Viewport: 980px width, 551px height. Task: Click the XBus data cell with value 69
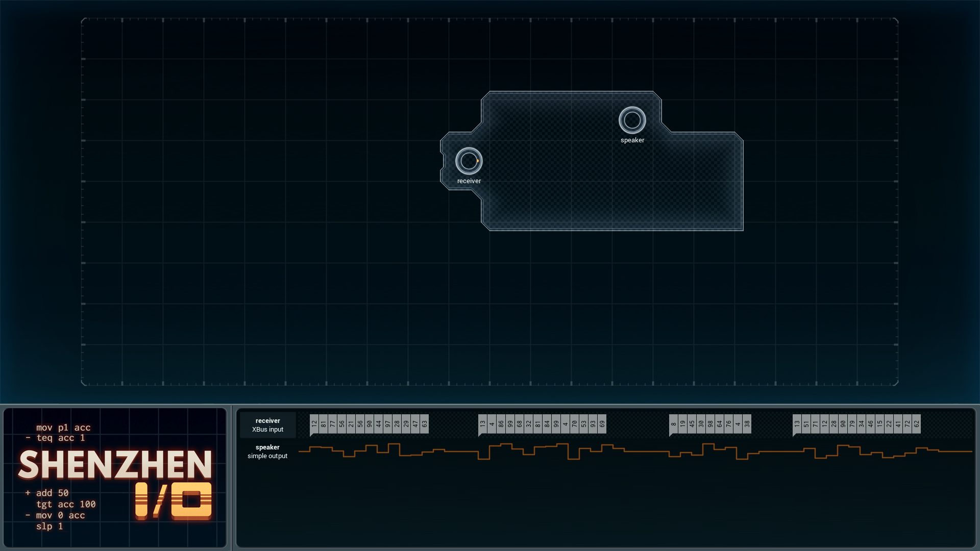pyautogui.click(x=602, y=424)
